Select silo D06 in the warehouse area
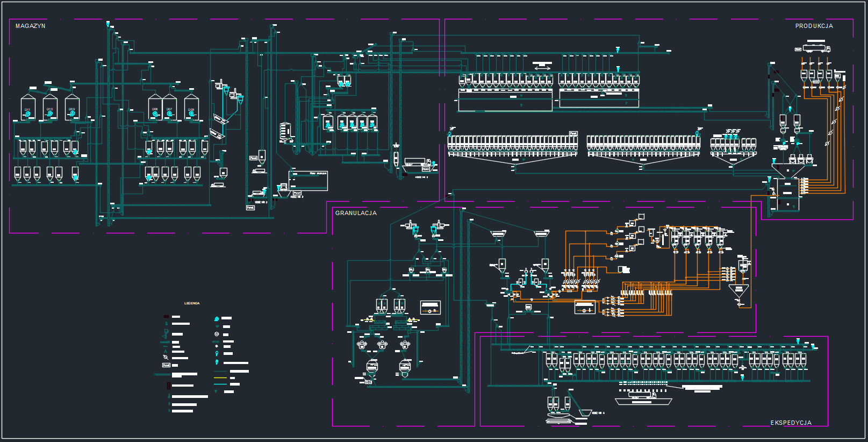The height and width of the screenshot is (442, 868). pos(155,108)
